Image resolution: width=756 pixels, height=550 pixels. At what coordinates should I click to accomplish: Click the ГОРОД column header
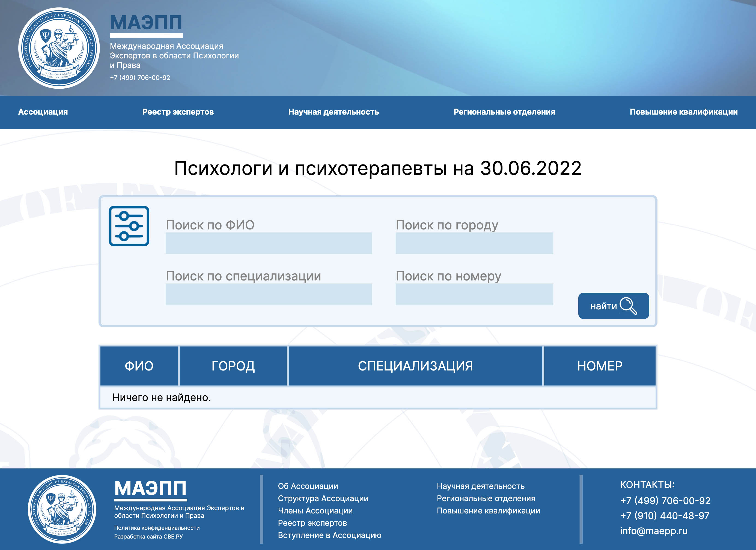(233, 366)
